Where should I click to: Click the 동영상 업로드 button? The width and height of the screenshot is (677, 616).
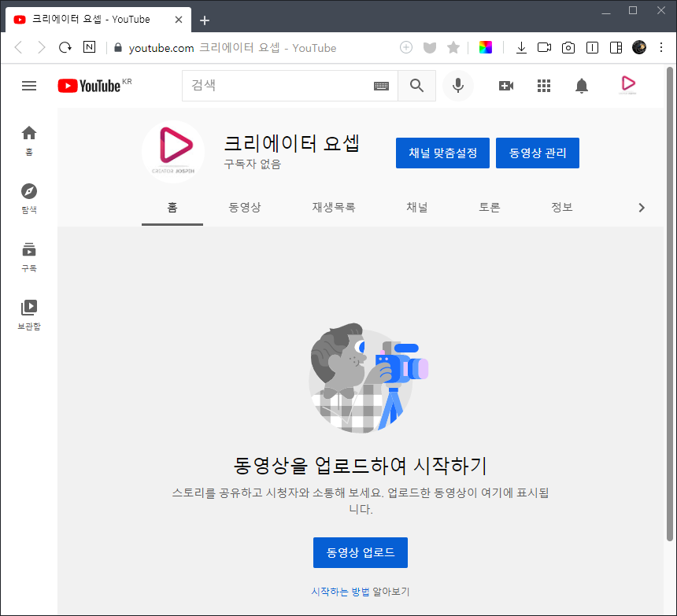click(361, 552)
